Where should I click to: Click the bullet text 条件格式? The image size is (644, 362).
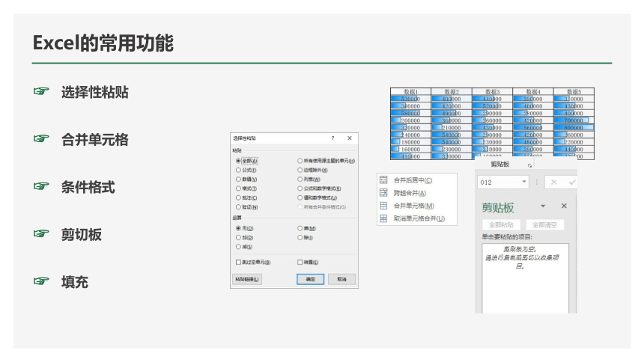[x=88, y=187]
